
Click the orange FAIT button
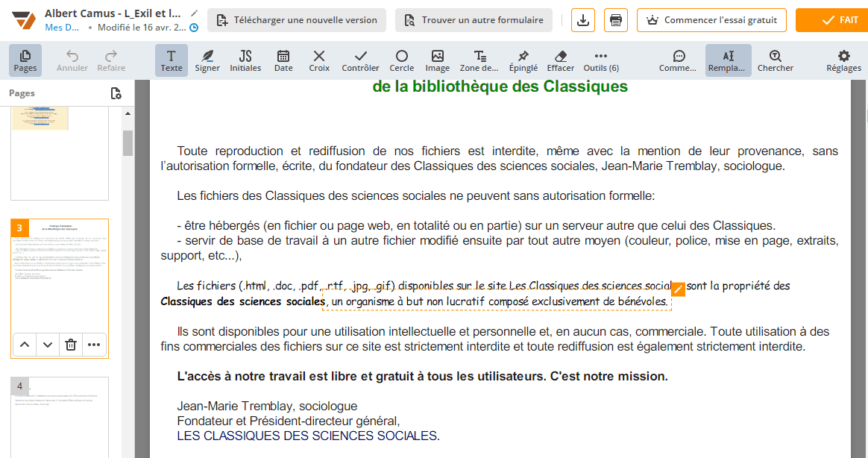[832, 20]
